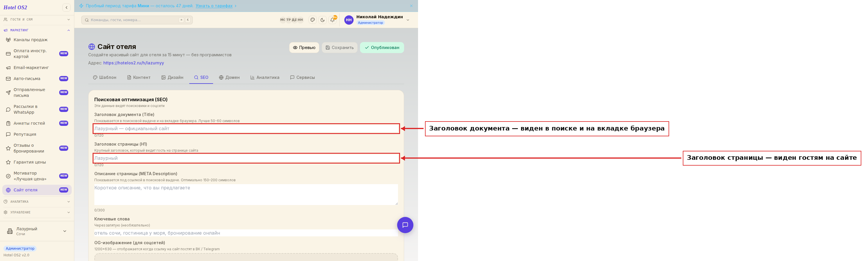
Task: Click the globe icon beside Сайт отеля heading
Action: [x=92, y=47]
